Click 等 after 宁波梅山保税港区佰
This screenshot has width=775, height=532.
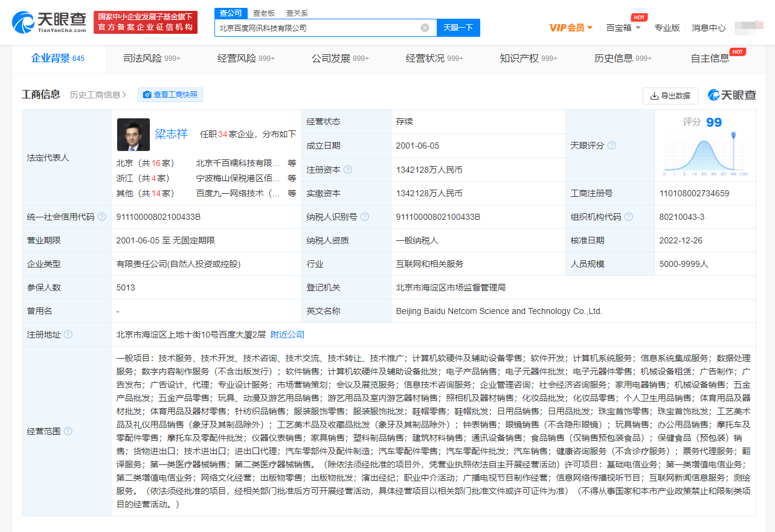(292, 178)
